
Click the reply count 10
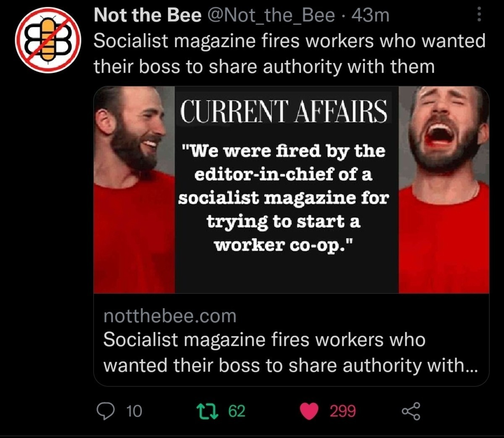[x=134, y=411]
